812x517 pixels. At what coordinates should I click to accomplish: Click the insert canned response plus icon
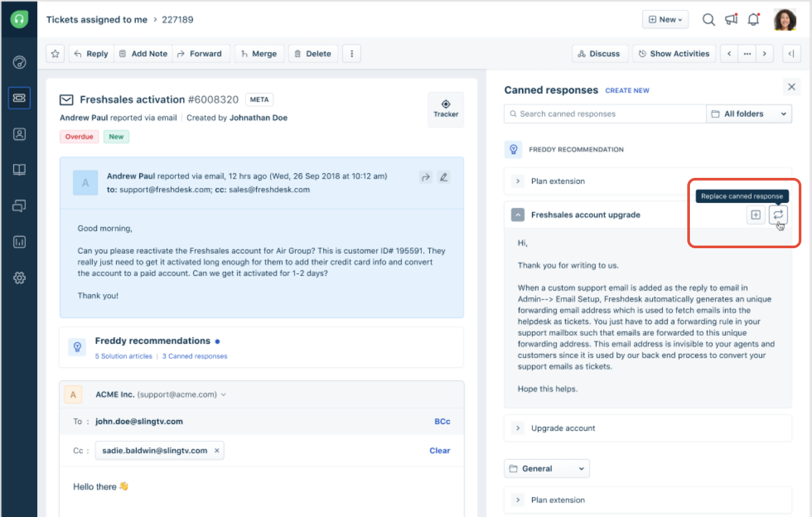pyautogui.click(x=756, y=215)
